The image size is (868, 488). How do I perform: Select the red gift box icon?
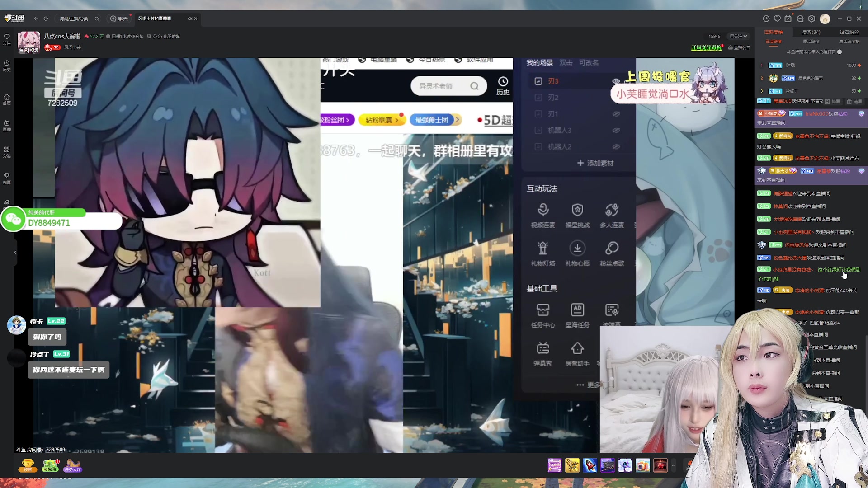tap(660, 465)
